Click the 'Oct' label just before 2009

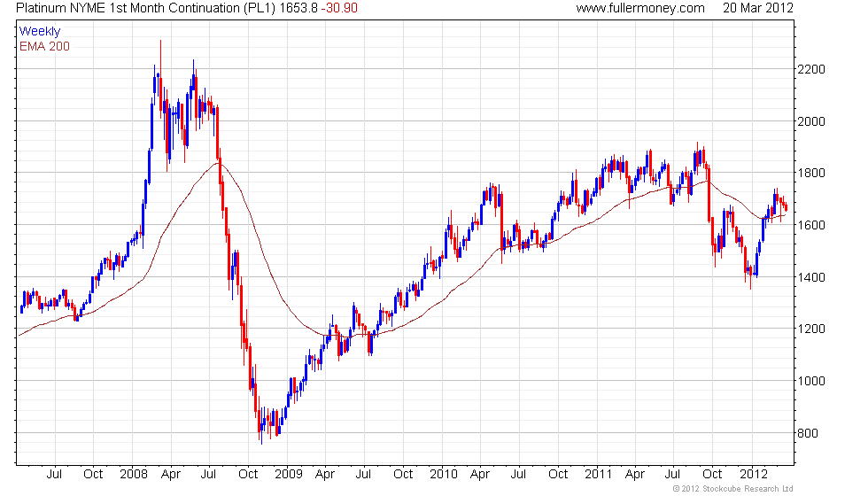click(x=248, y=475)
